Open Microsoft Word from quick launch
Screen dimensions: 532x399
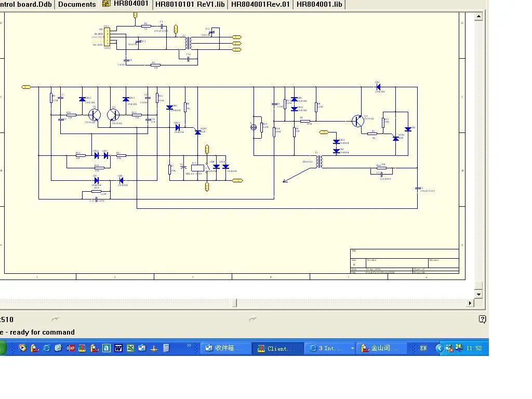coord(118,348)
